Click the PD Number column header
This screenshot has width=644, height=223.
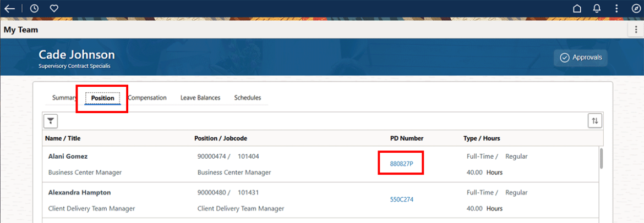tap(407, 138)
